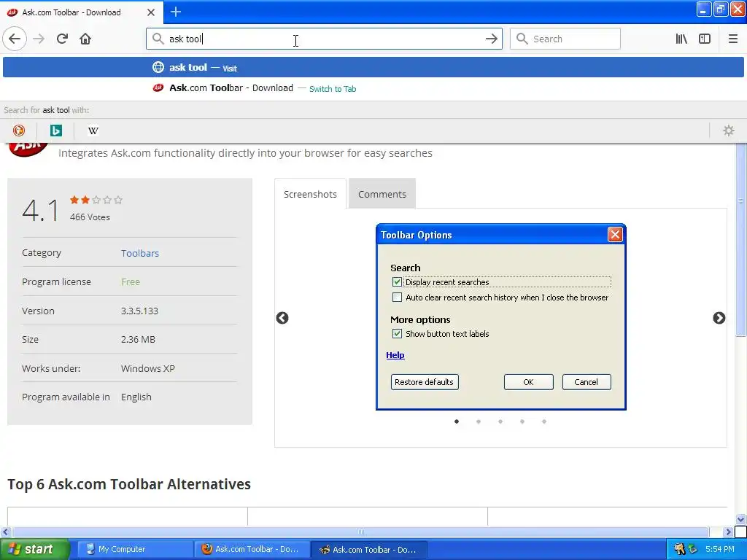Click the Ask logo beside the description

click(28, 149)
